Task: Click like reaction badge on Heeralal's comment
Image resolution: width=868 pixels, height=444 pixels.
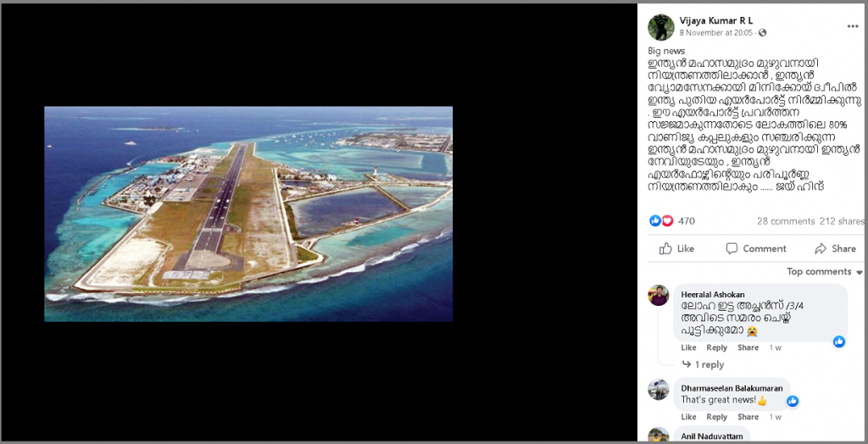Action: pos(839,341)
